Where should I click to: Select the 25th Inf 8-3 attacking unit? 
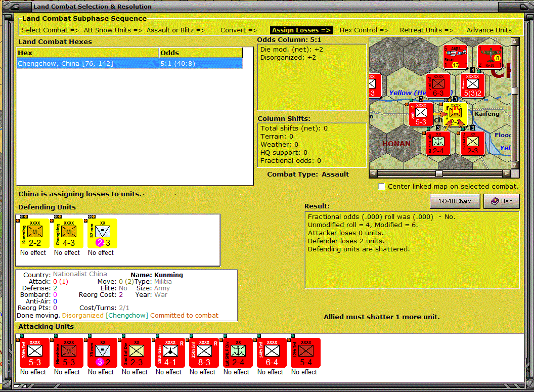tap(204, 353)
